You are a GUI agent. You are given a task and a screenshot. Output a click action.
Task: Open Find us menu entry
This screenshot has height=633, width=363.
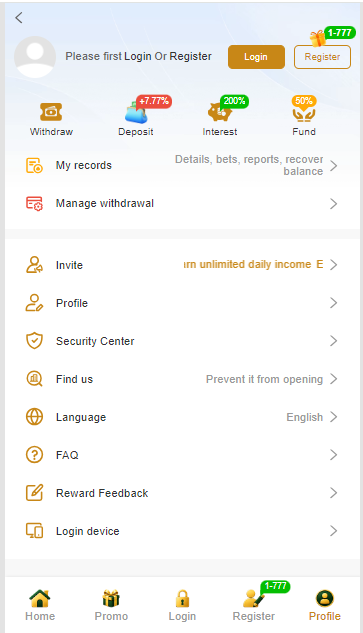182,379
